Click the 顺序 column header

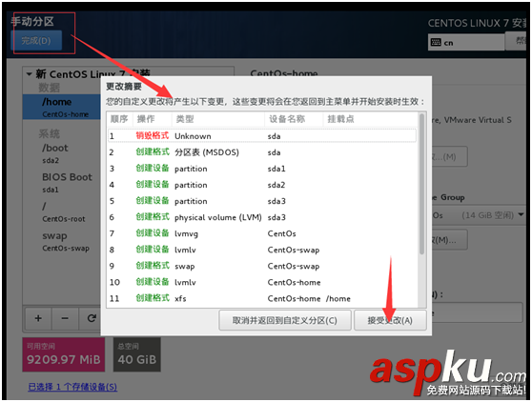119,119
